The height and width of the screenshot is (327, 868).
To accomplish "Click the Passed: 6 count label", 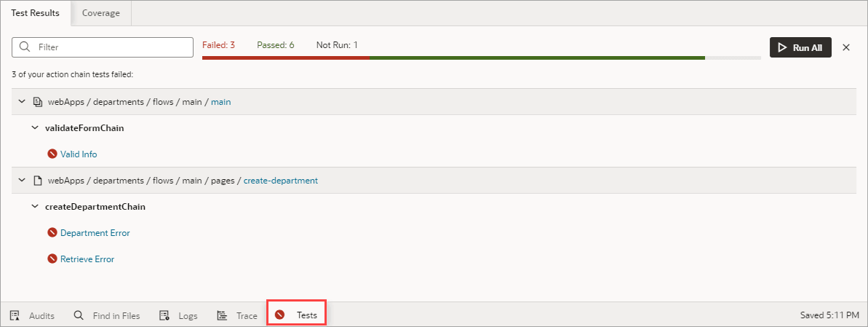I will 276,45.
